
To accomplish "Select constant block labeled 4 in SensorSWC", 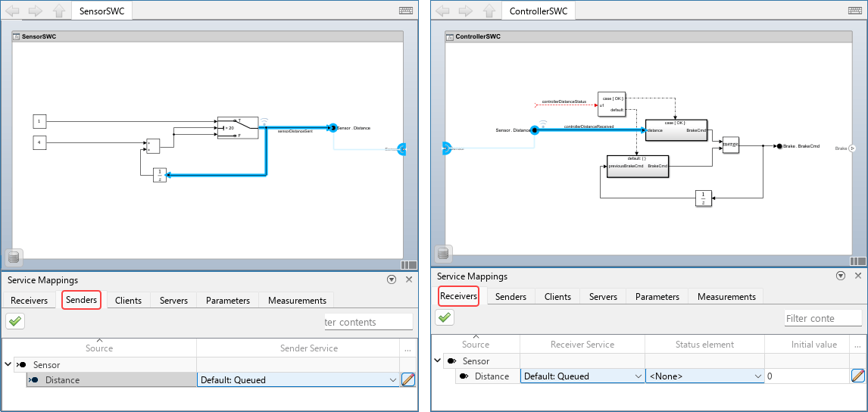I will pyautogui.click(x=39, y=142).
